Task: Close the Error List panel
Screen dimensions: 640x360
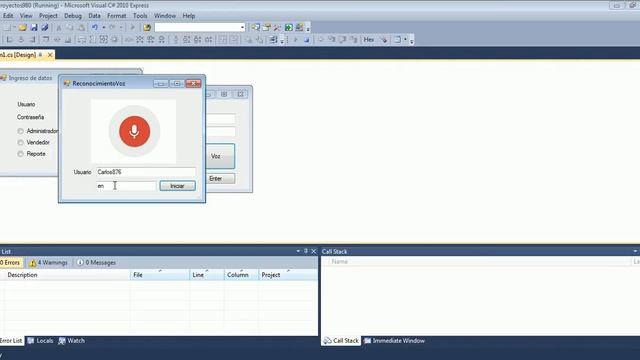Action: coord(313,251)
